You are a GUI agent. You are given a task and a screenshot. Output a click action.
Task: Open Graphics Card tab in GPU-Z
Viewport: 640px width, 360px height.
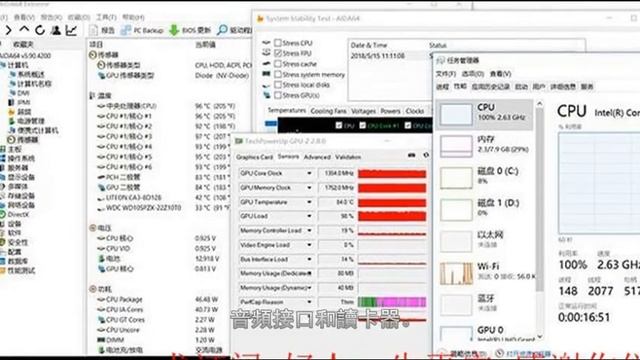click(254, 157)
